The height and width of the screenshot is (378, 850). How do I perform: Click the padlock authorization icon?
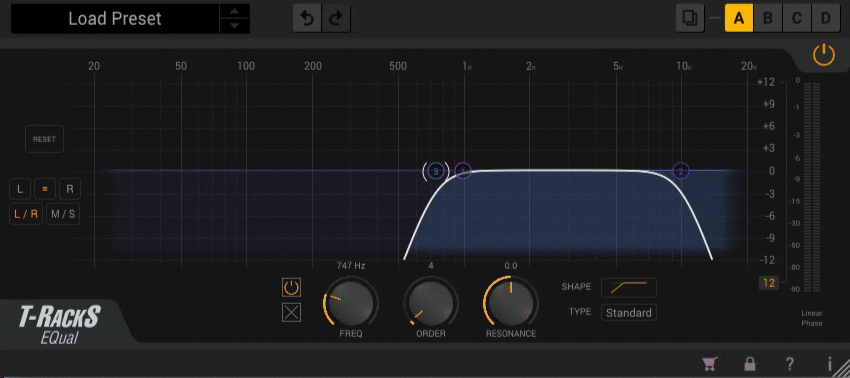point(750,363)
